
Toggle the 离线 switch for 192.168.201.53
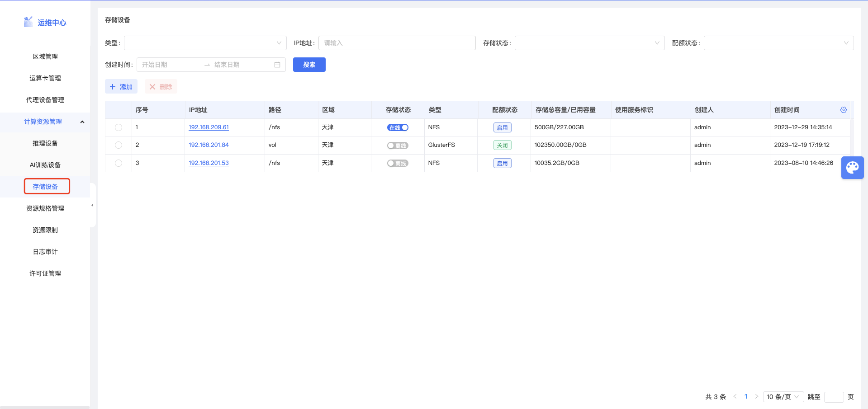click(398, 163)
